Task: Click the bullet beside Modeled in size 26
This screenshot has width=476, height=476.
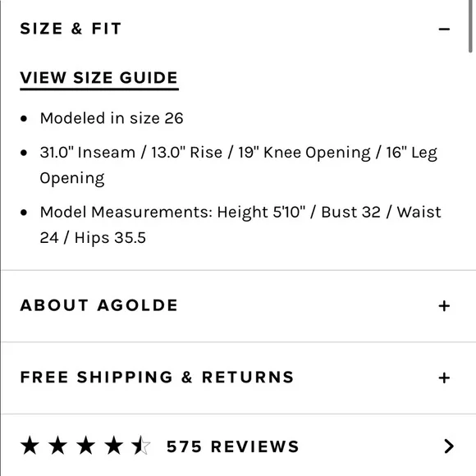Action: click(x=24, y=119)
